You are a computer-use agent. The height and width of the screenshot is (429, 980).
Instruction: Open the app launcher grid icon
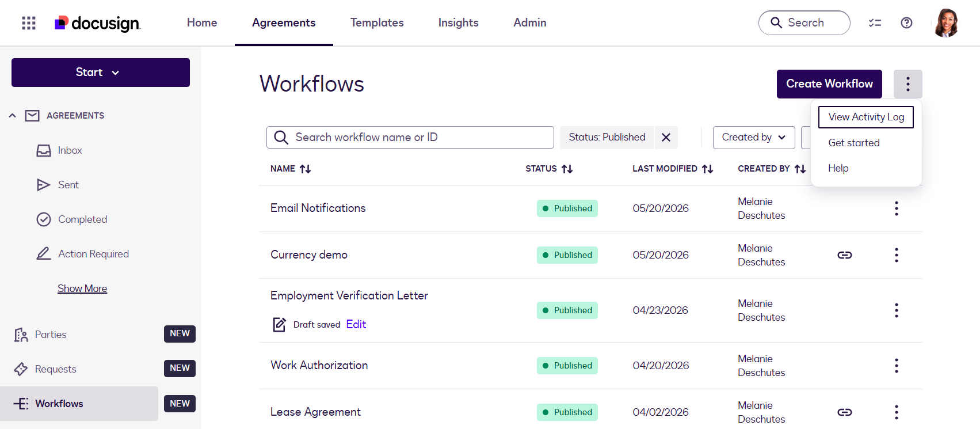(x=29, y=23)
